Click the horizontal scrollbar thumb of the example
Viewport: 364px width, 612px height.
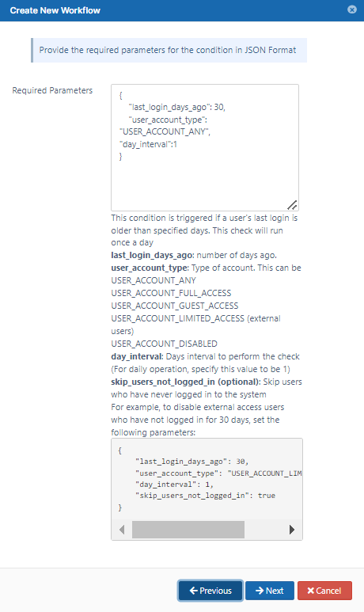(188, 530)
